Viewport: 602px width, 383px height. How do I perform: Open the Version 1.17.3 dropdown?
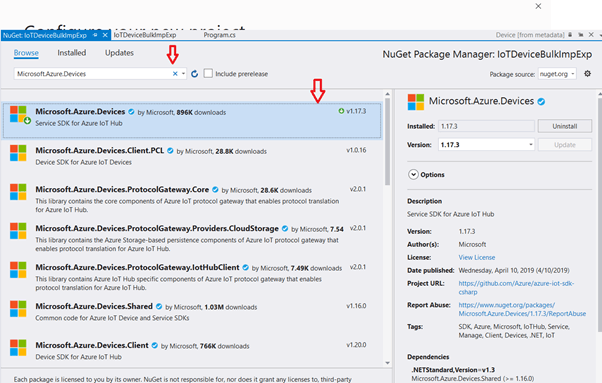point(486,145)
